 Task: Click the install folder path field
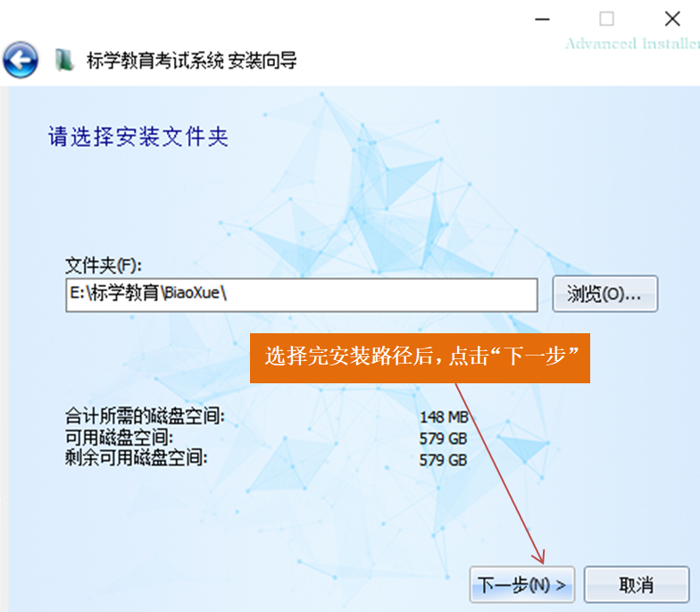302,295
